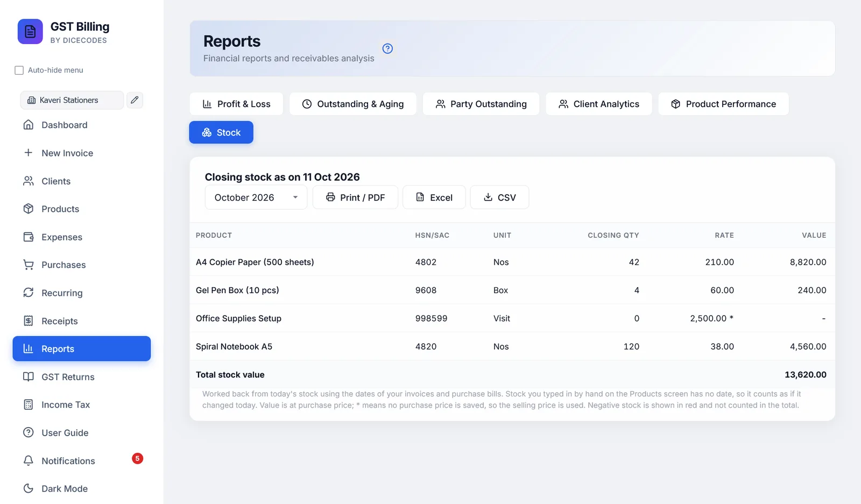The image size is (861, 504).
Task: Open the Kaveri Stationers company selector
Action: (x=72, y=100)
